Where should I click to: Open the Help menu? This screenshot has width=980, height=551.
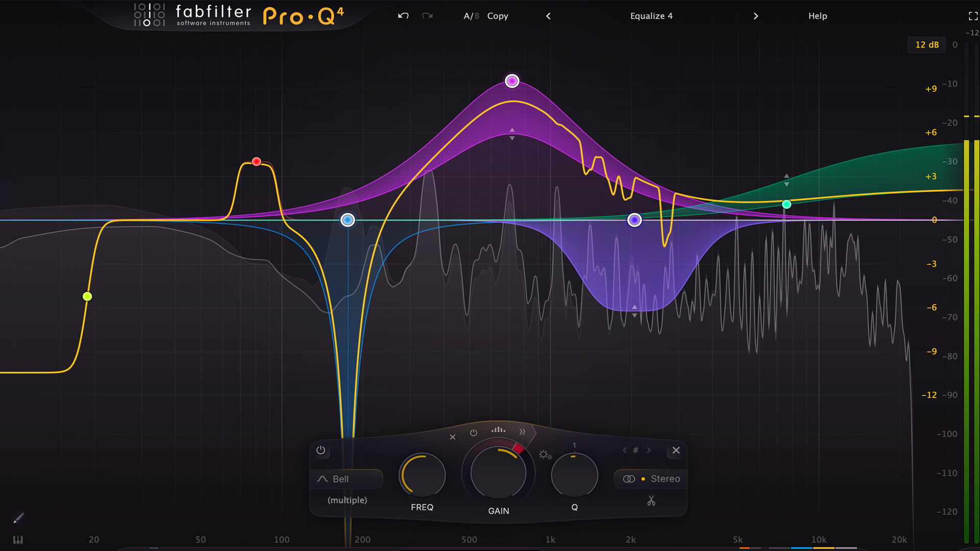coord(817,16)
